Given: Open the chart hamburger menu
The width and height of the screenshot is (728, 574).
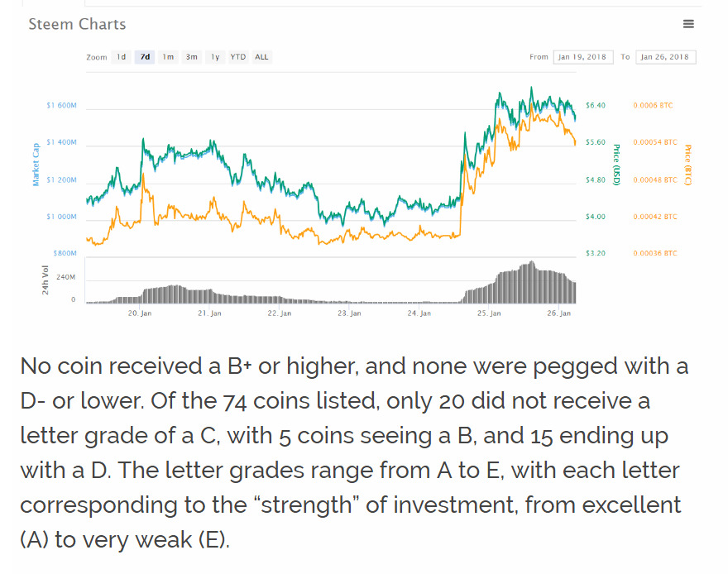Looking at the screenshot, I should point(688,24).
